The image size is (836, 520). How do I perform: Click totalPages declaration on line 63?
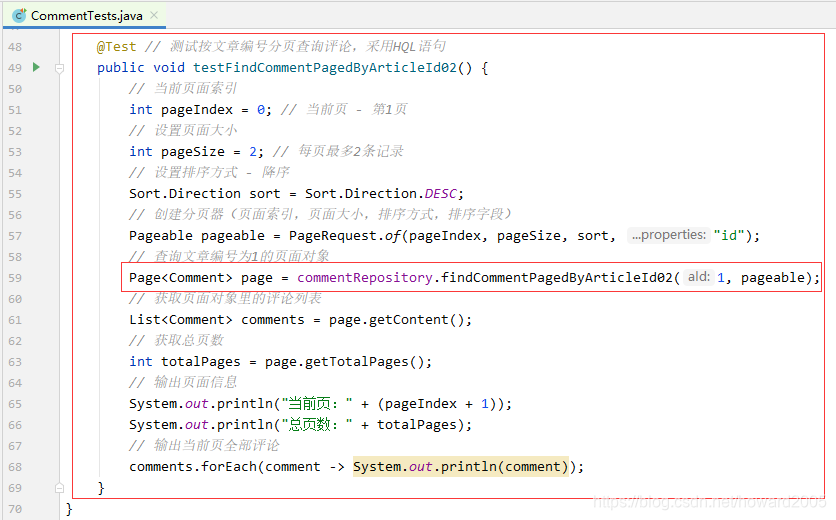200,362
